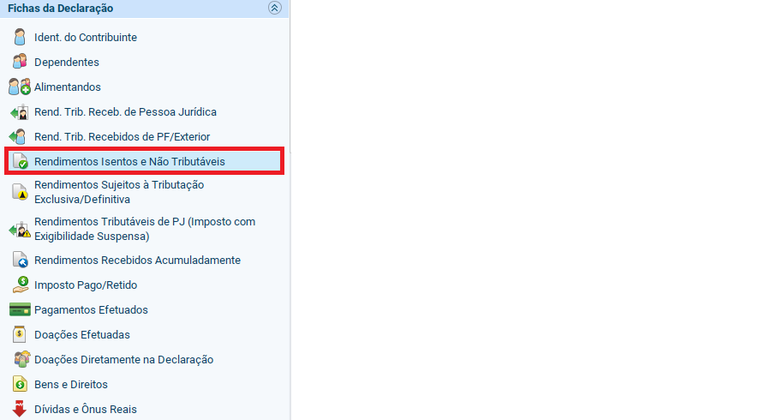
Task: Click the Doações Efetuadas icon
Action: click(x=19, y=335)
